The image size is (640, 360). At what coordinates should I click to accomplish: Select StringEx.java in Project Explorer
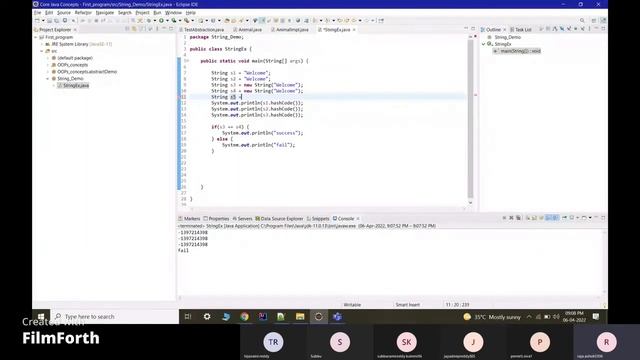[x=73, y=85]
